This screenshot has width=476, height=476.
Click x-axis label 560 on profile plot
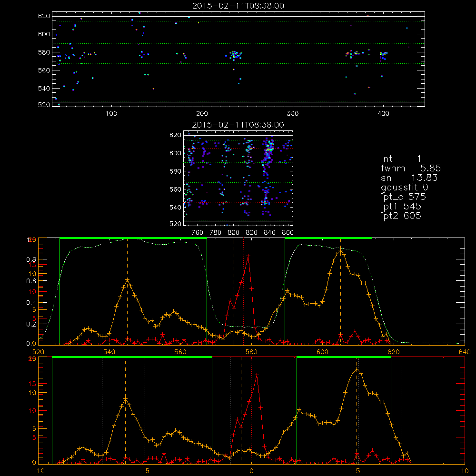[180, 352]
